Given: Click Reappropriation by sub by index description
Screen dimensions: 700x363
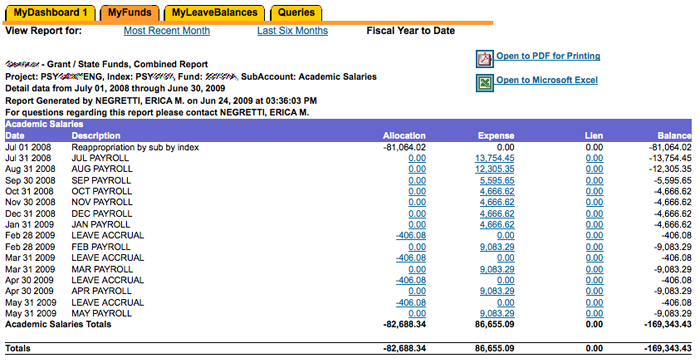Looking at the screenshot, I should [135, 147].
